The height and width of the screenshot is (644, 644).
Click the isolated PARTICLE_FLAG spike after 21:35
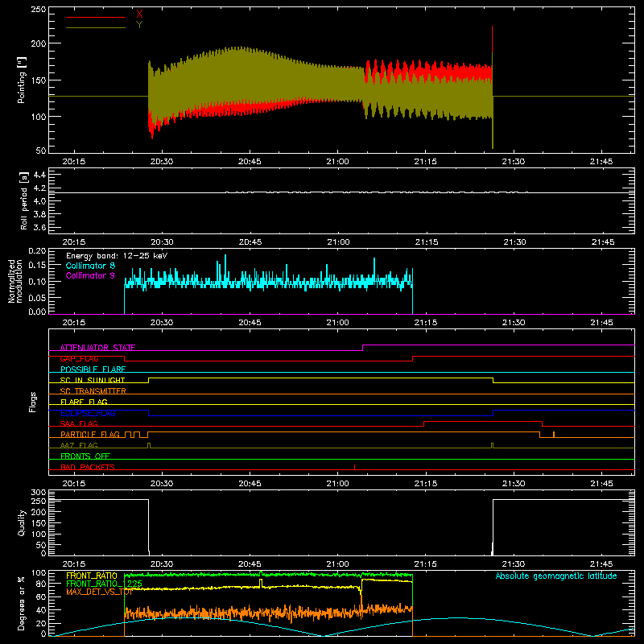click(554, 435)
